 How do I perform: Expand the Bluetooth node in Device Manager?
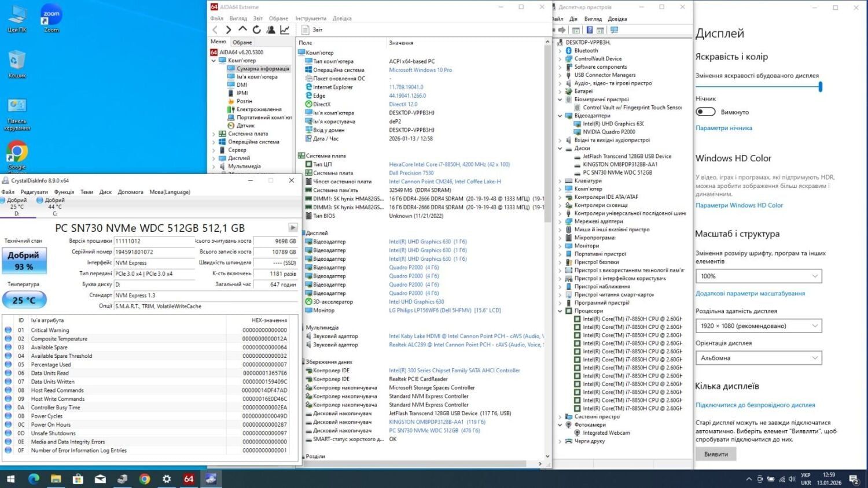pyautogui.click(x=560, y=51)
